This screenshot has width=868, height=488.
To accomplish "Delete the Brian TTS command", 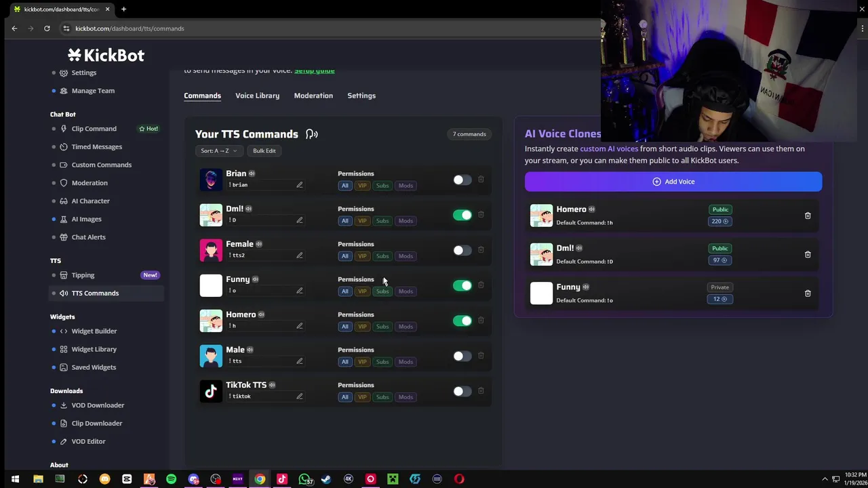I will 481,180.
